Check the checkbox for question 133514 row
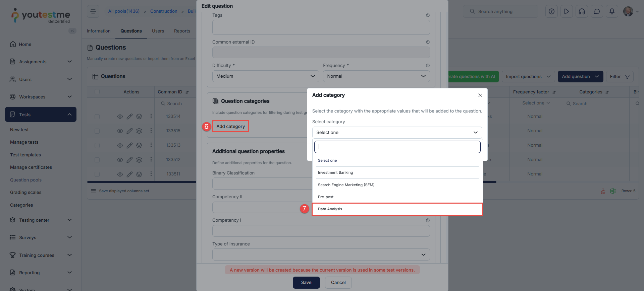This screenshot has width=644, height=291. pos(97,117)
